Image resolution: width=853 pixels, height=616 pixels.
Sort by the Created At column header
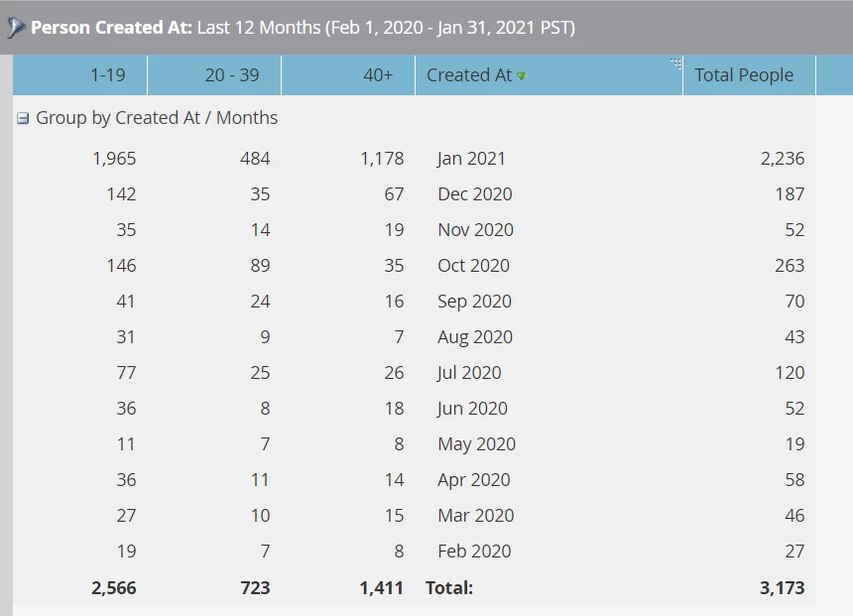tap(548, 74)
